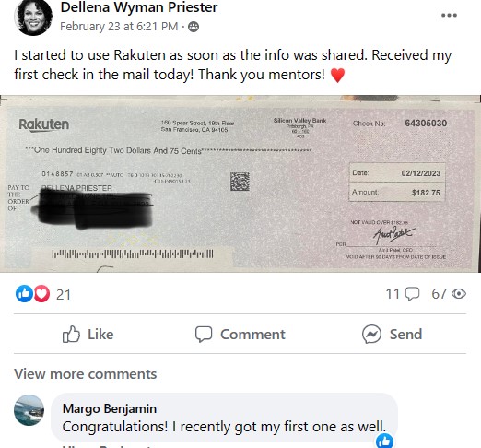This screenshot has width=481, height=448.
Task: Click the blue thumbs-up reaction icon
Action: [24, 293]
